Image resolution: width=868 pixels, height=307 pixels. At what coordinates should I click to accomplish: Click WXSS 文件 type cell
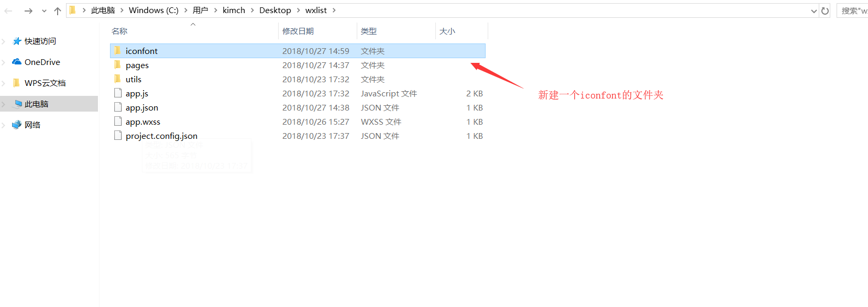[x=381, y=122]
